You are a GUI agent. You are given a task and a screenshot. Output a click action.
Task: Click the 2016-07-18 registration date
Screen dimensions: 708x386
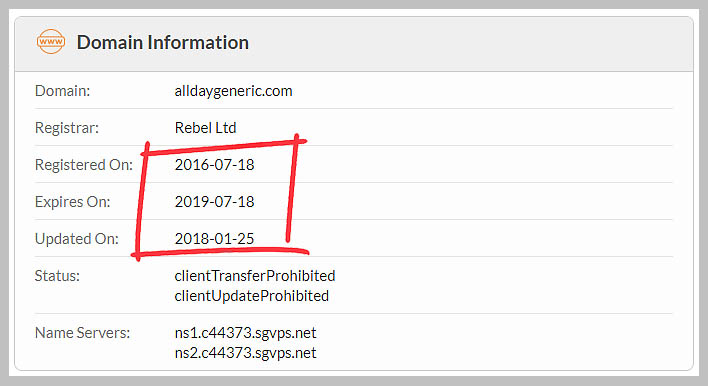coord(214,165)
